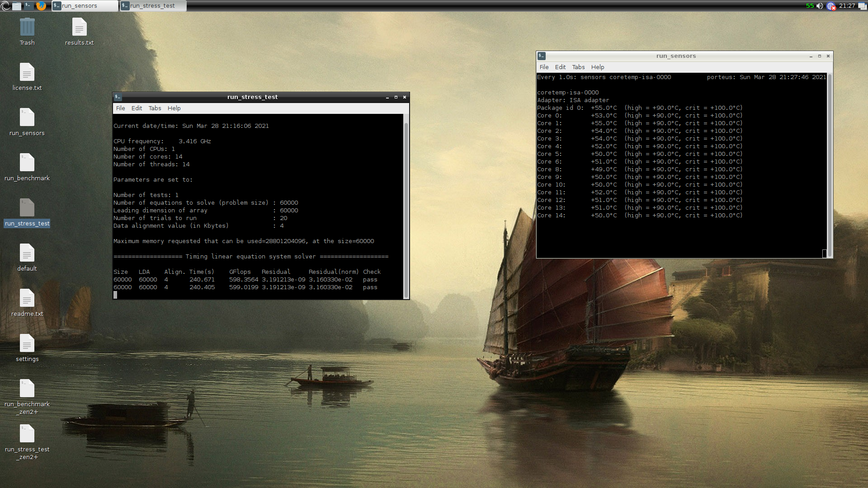The height and width of the screenshot is (488, 868).
Task: Switch to run_stress_test taskbar window button
Action: point(153,6)
